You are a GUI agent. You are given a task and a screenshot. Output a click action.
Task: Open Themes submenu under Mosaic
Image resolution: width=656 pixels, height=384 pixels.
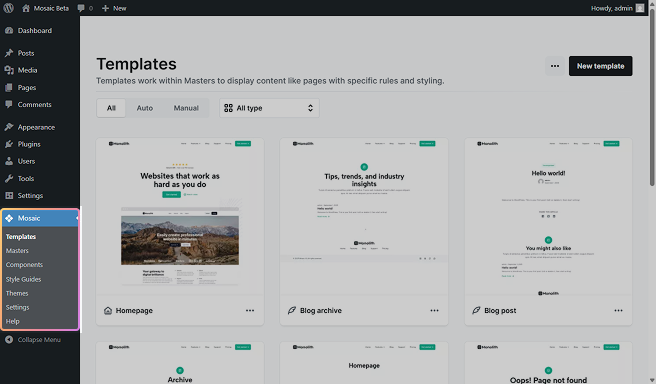point(17,294)
